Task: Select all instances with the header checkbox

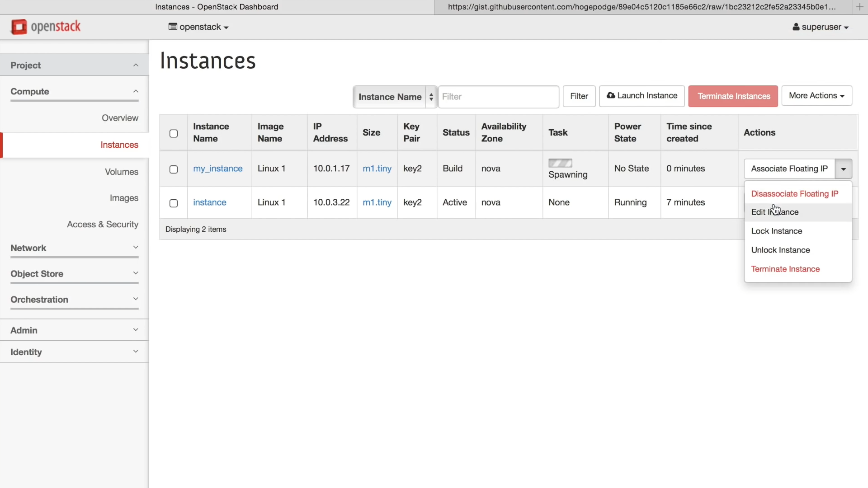Action: pyautogui.click(x=174, y=133)
